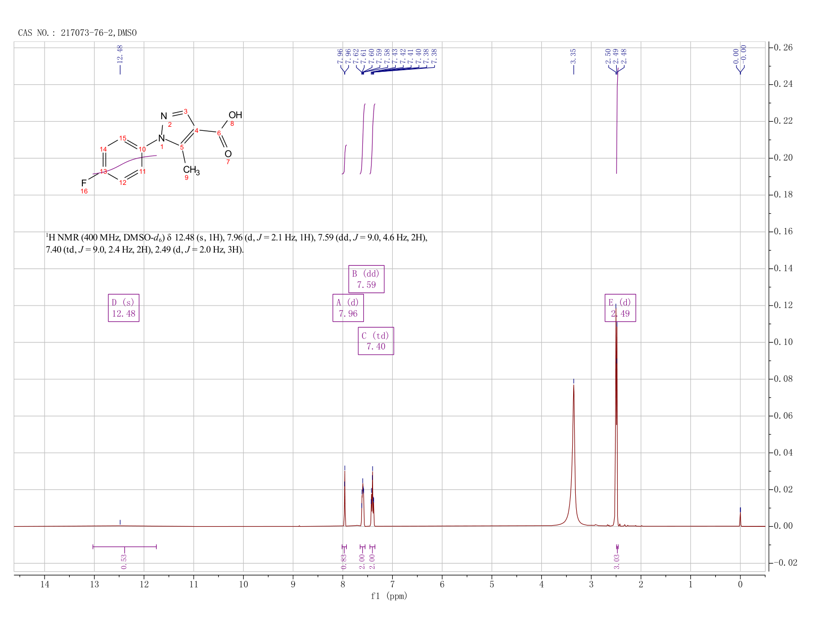The image size is (834, 644).
Task: Click the 14 tick on the ppm axis
Action: (44, 584)
